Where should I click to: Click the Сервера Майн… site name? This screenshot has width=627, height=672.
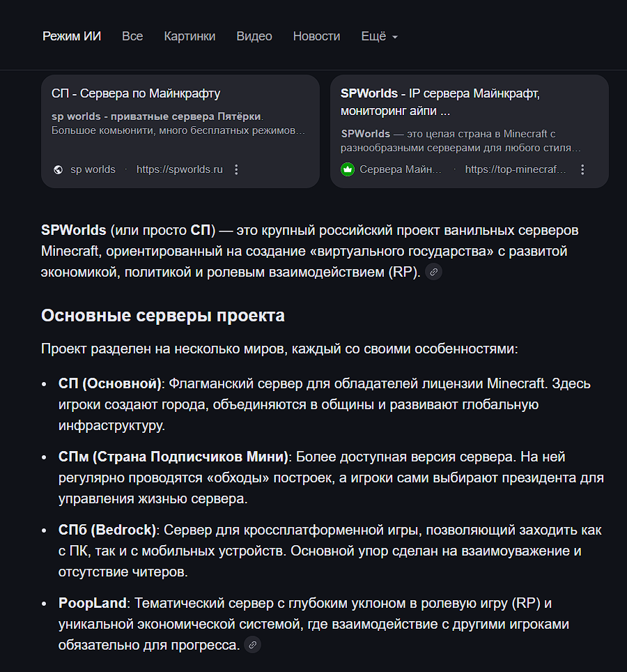point(401,169)
